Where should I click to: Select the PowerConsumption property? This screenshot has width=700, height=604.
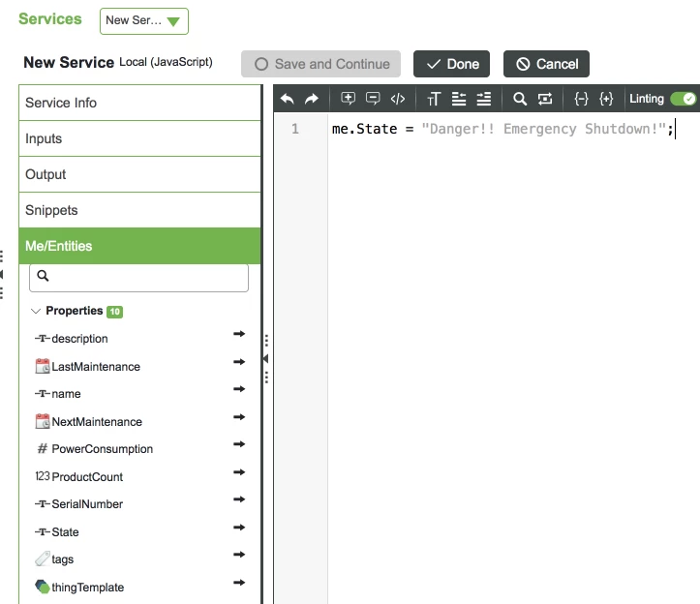coord(103,449)
